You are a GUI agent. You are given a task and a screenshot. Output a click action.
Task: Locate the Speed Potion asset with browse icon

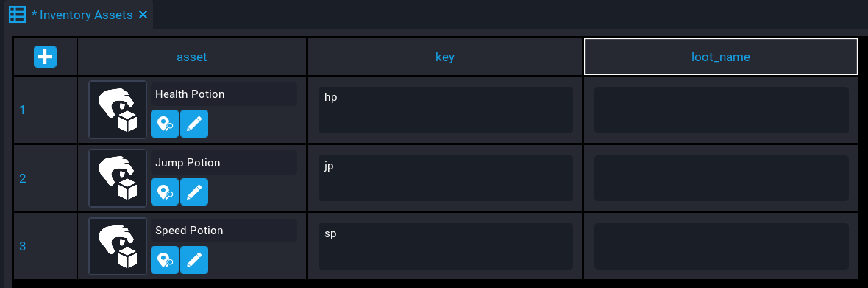click(x=165, y=260)
